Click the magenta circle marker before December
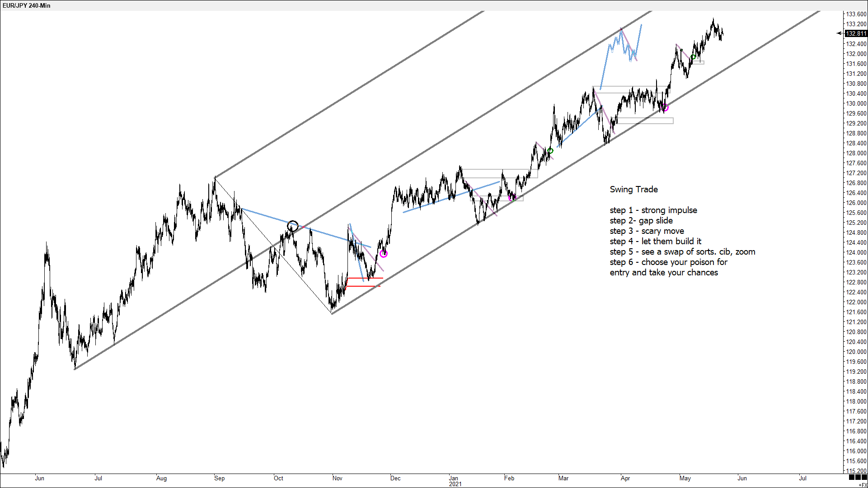Screen dimensions: 868x488 point(384,254)
